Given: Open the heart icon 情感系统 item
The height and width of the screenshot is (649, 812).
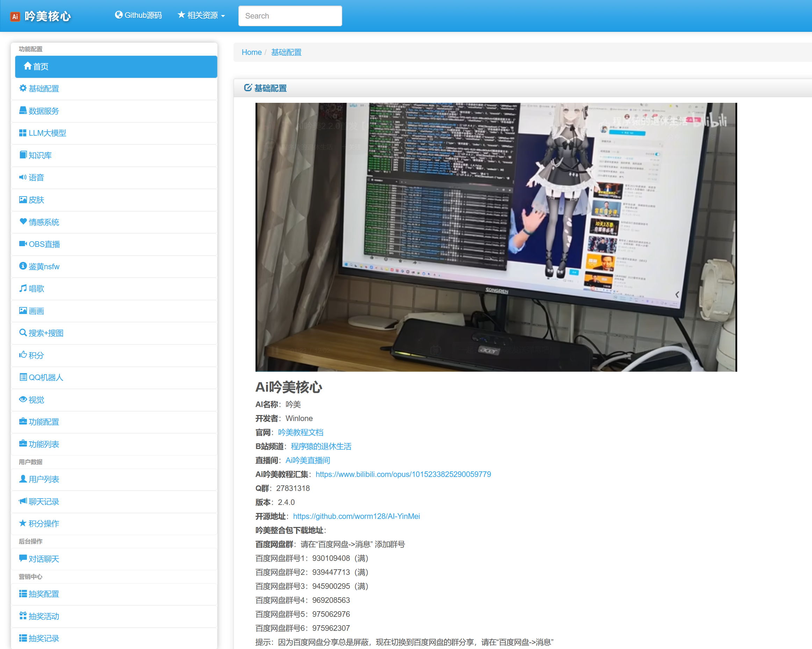Looking at the screenshot, I should pyautogui.click(x=23, y=221).
